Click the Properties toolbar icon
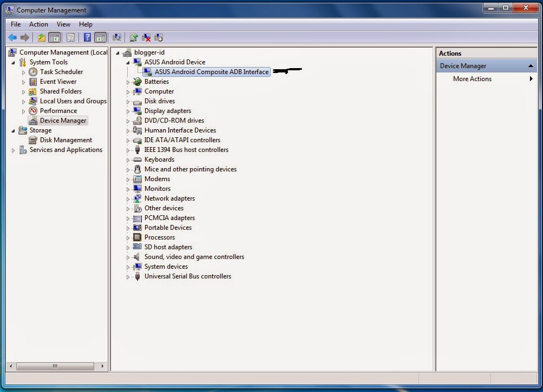The width and height of the screenshot is (543, 392). pos(70,37)
